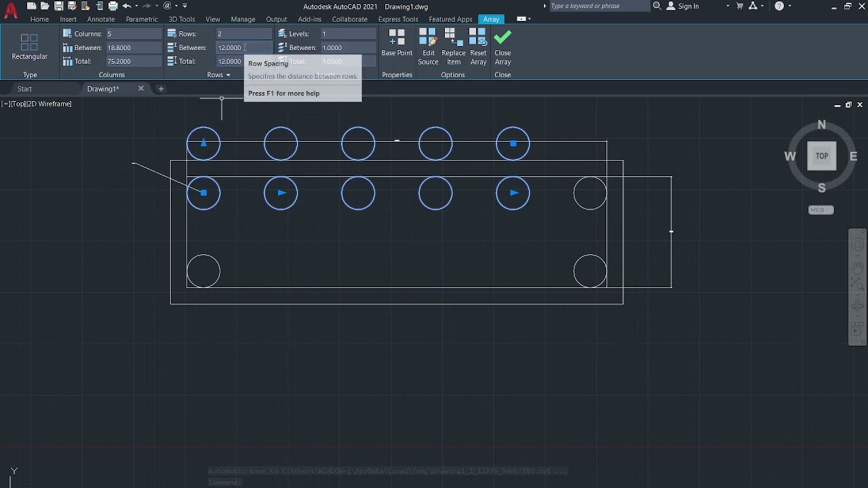Edit the column Between spacing value 18.8000
The width and height of the screenshot is (868, 488).
134,47
